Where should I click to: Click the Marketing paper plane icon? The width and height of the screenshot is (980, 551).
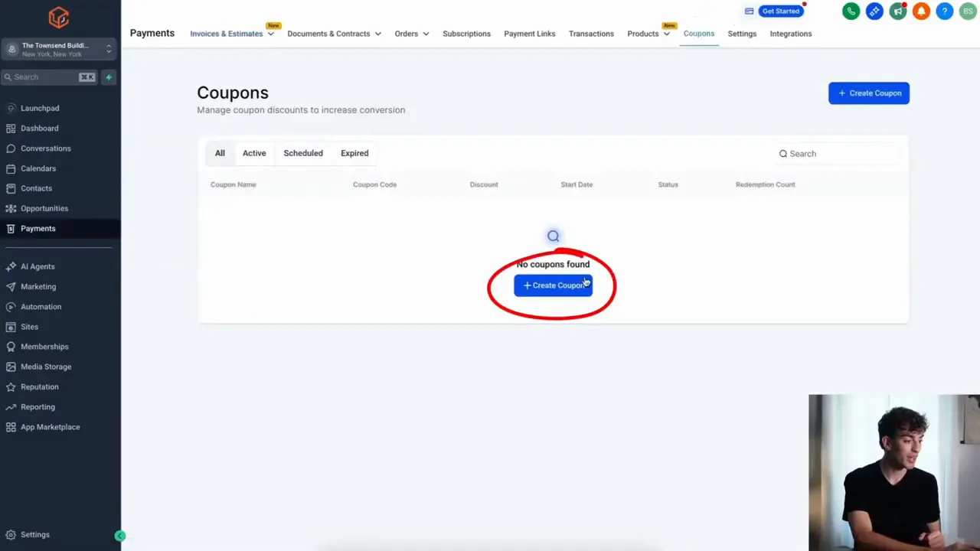pos(11,286)
